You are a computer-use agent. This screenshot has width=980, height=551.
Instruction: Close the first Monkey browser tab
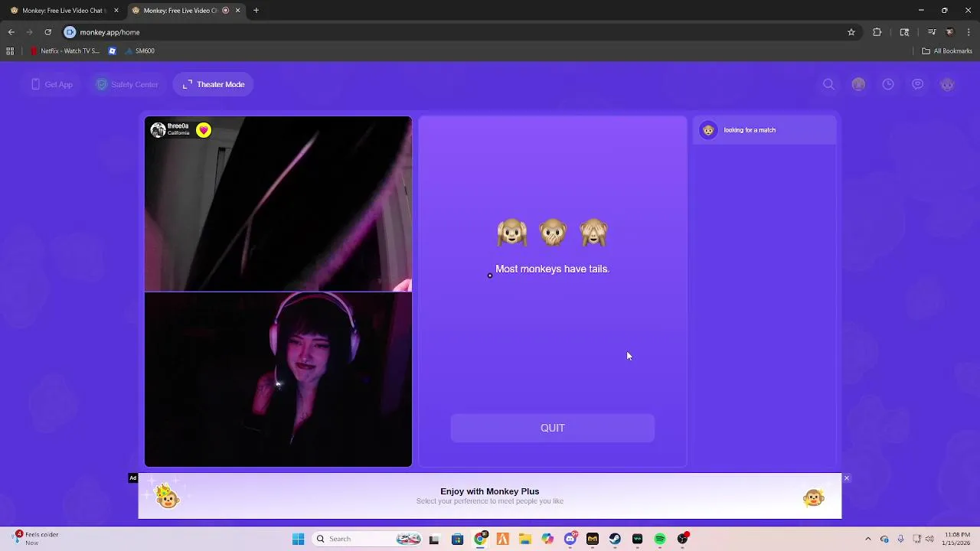(x=116, y=11)
